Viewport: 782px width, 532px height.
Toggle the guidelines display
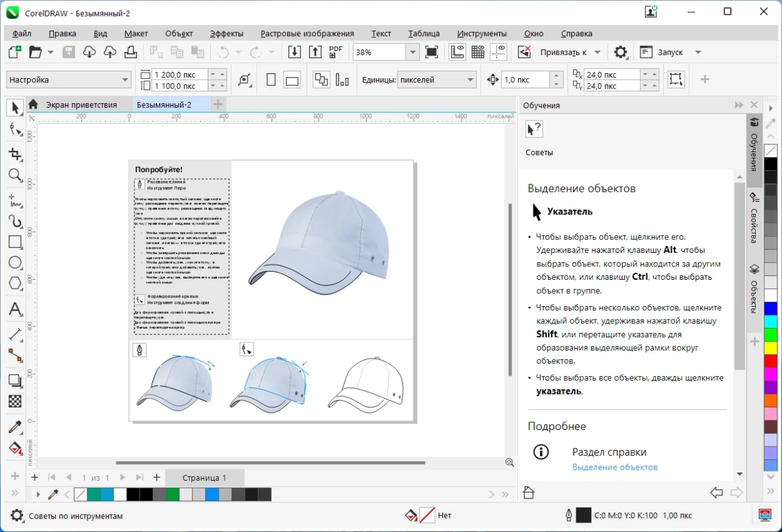(x=499, y=53)
